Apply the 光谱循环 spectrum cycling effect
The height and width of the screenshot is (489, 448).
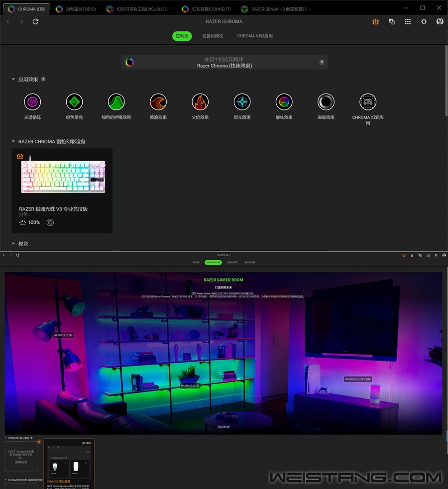pos(32,101)
